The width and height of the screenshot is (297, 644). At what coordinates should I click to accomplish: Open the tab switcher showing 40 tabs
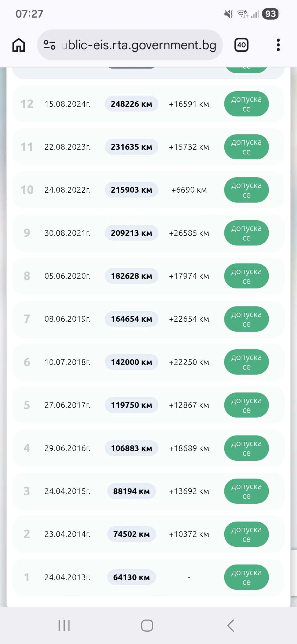tap(241, 45)
